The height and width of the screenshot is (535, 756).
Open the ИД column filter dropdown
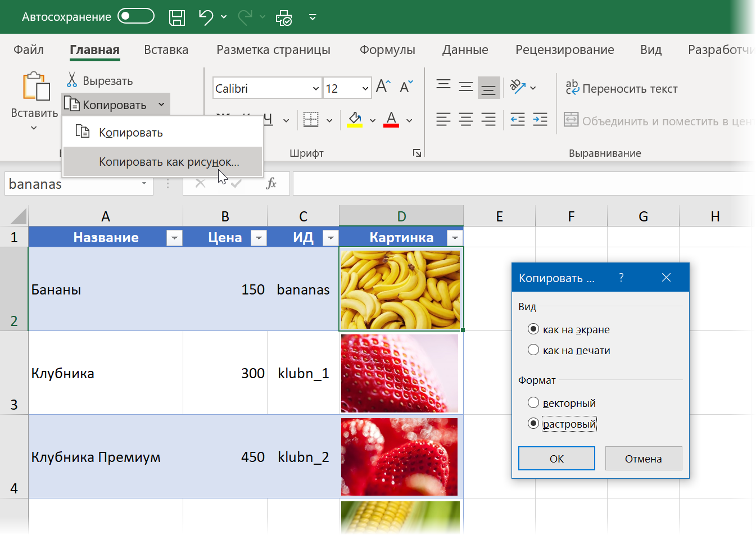pyautogui.click(x=331, y=238)
